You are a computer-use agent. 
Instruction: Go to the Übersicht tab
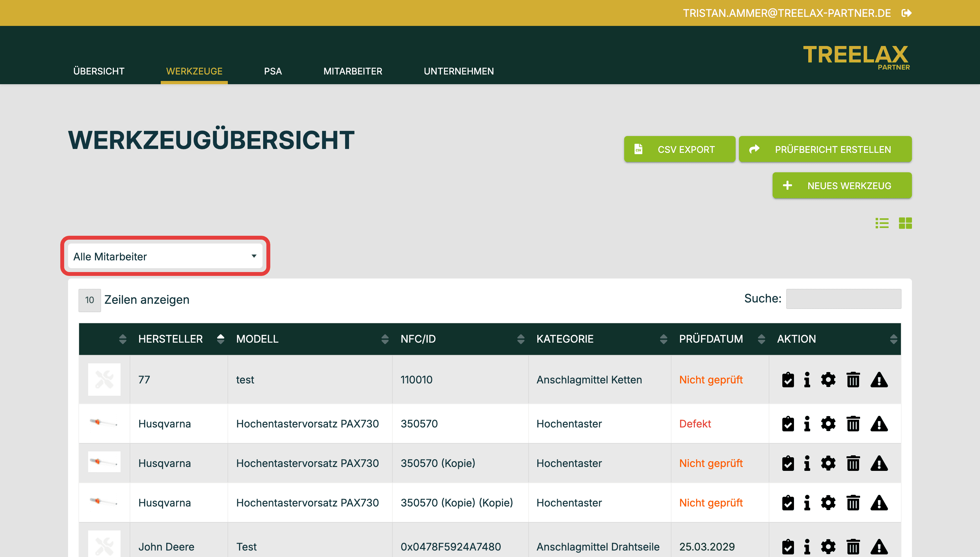[x=99, y=71]
